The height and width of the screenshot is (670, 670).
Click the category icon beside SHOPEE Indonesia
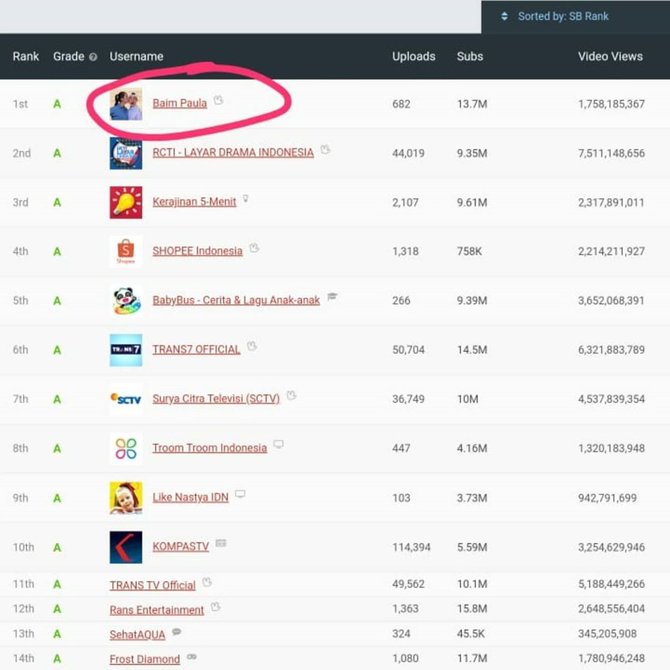pyautogui.click(x=254, y=248)
